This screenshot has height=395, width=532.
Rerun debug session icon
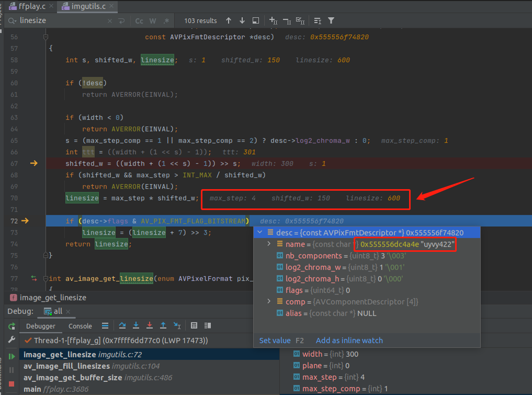[x=12, y=326]
